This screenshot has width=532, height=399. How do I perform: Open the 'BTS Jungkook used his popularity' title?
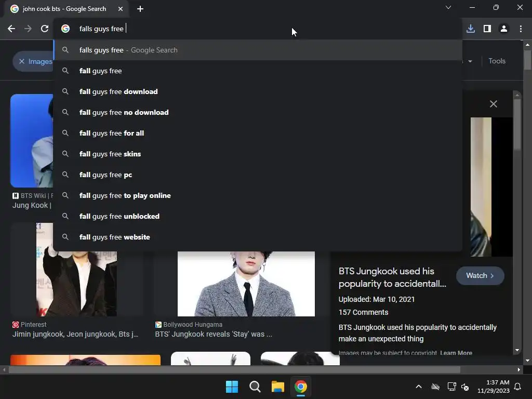point(392,277)
